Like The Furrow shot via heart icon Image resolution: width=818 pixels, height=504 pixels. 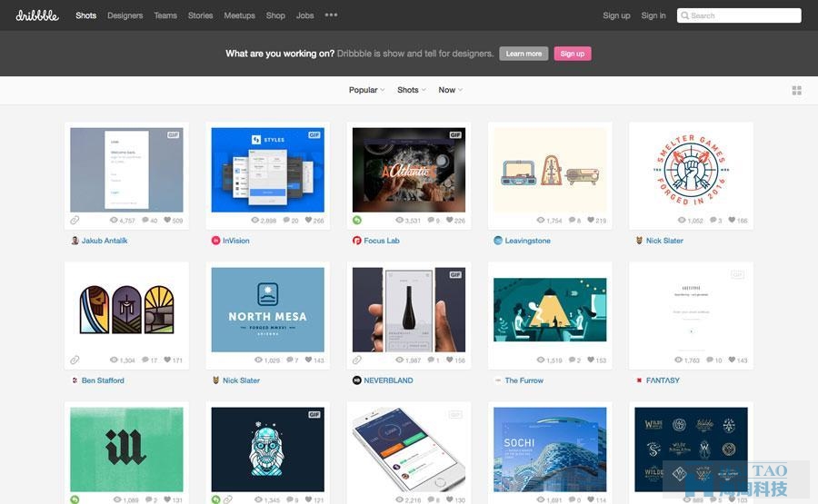tap(591, 360)
